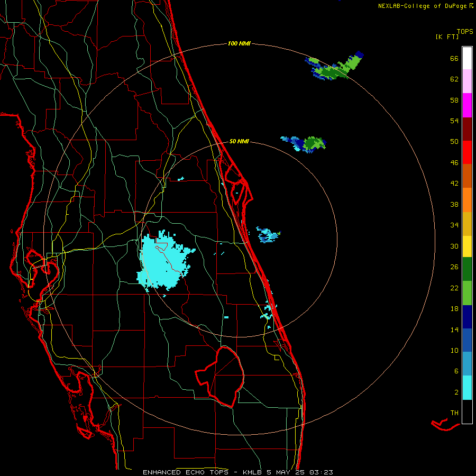
Task: Click the 50 NMI range ring label
Action: pyautogui.click(x=239, y=141)
